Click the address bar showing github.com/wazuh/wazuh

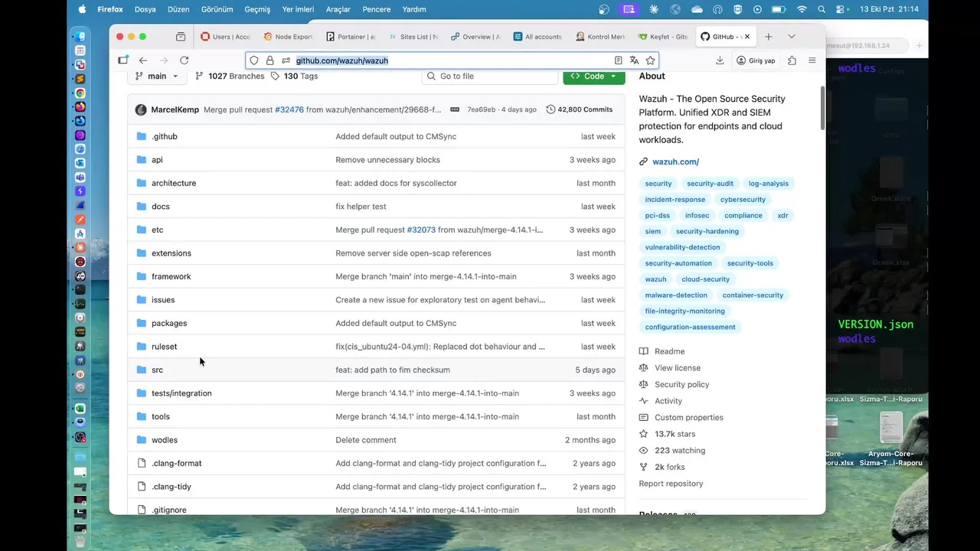point(452,60)
